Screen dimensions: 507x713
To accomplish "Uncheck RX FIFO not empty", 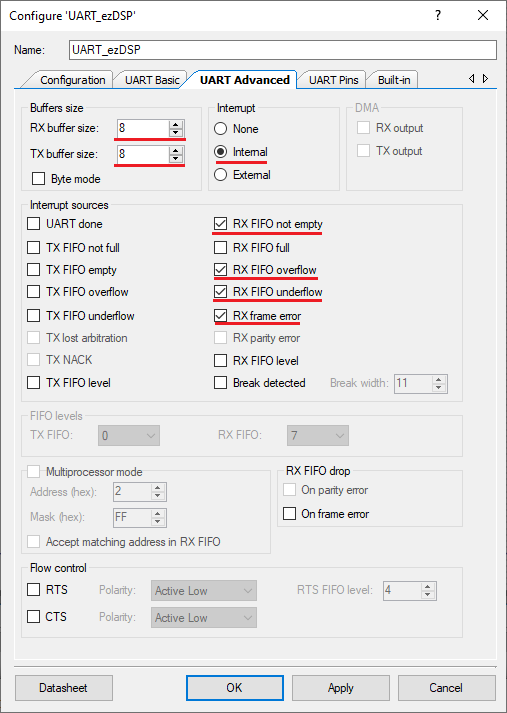I will [x=221, y=224].
